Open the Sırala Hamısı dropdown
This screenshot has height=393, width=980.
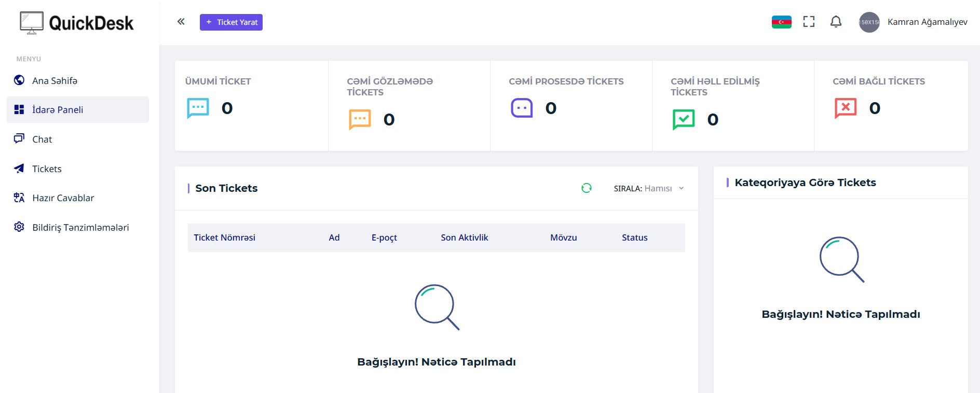[649, 188]
